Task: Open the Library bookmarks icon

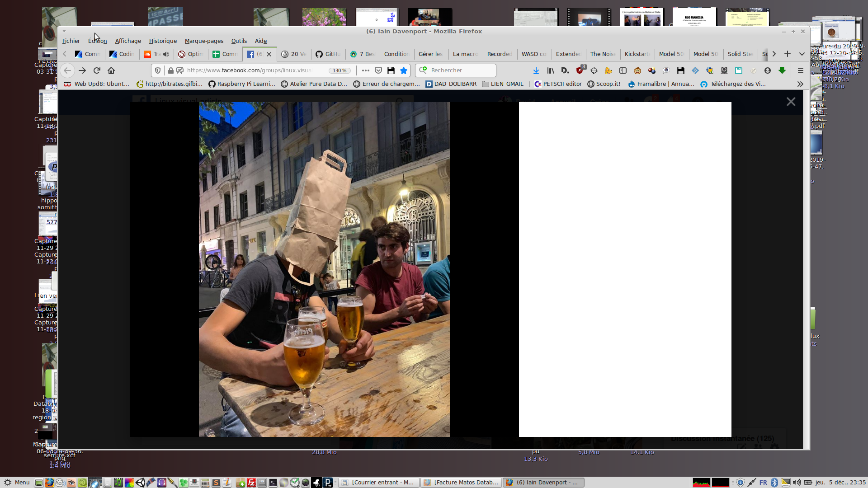Action: point(551,70)
